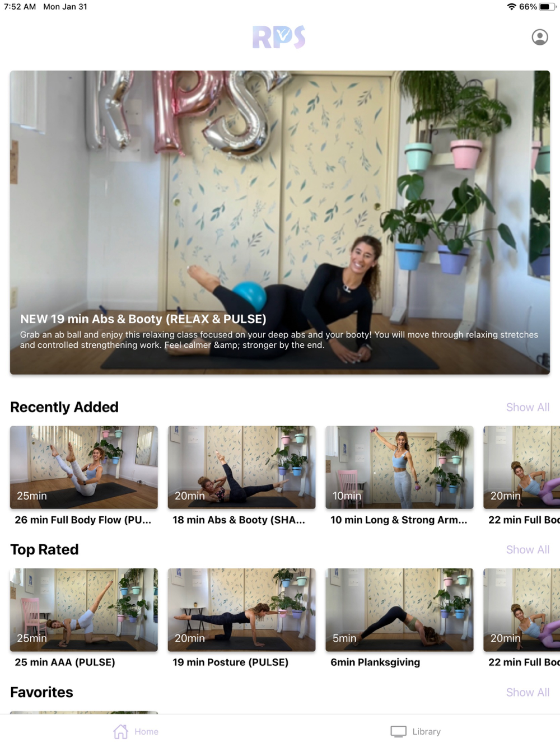
Task: Open the user profile icon
Action: click(540, 38)
